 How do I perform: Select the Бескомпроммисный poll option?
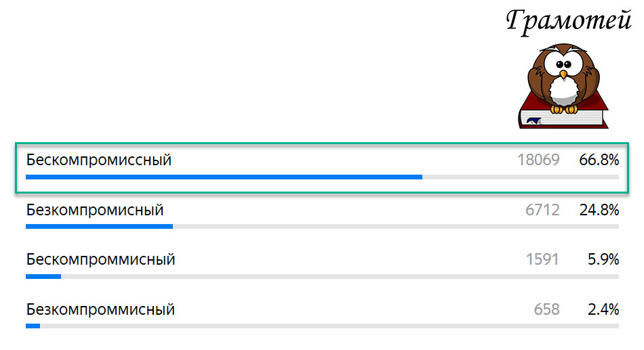click(100, 259)
